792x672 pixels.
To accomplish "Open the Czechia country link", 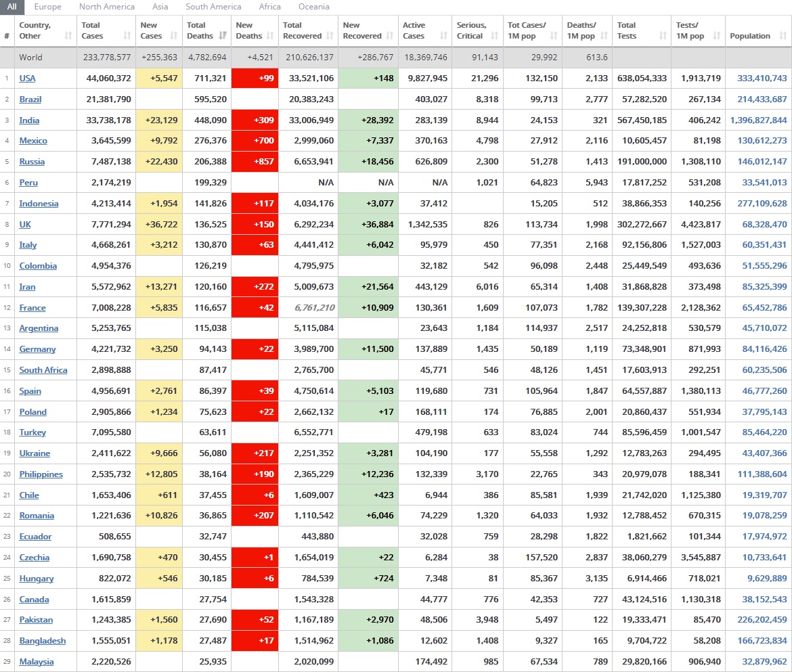I will click(35, 558).
